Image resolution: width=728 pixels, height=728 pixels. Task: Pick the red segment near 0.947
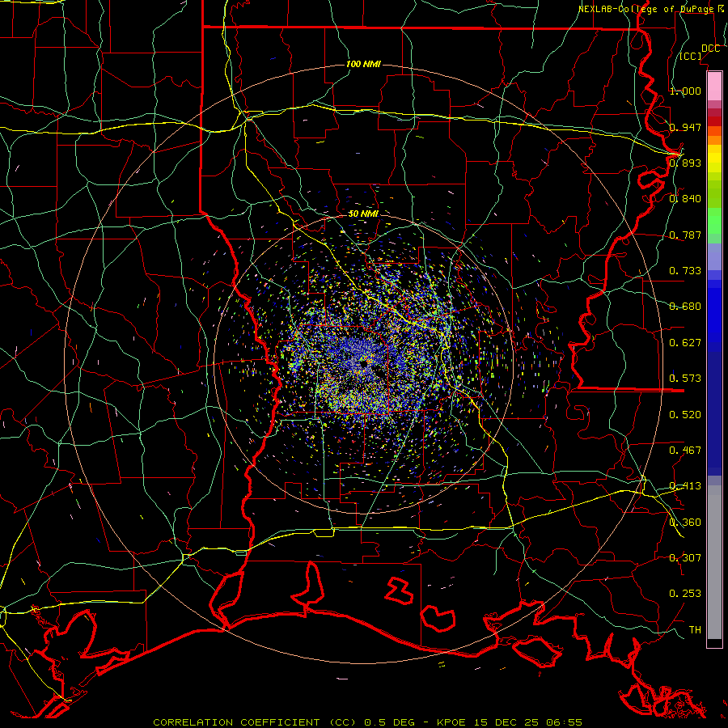(714, 121)
